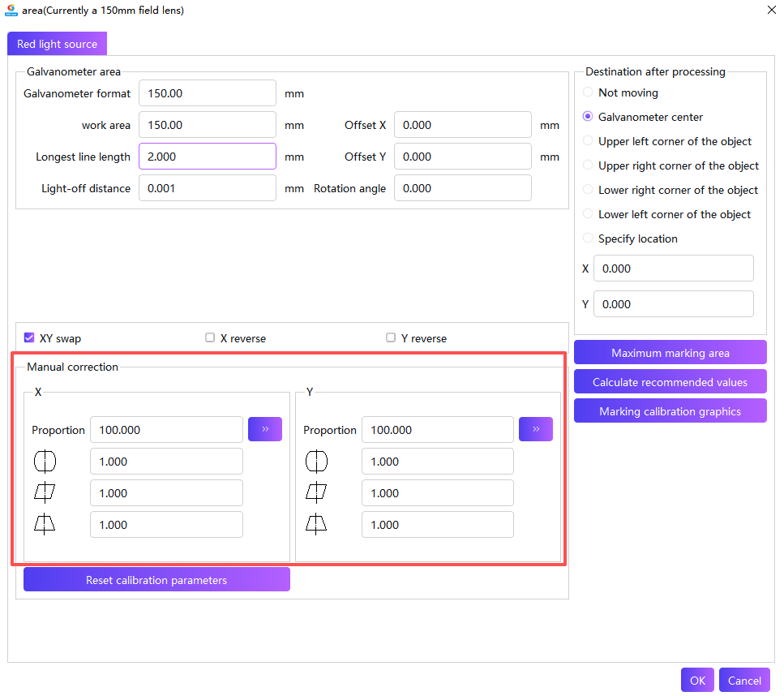
Task: Click Calculate recommended values button
Action: pos(670,382)
